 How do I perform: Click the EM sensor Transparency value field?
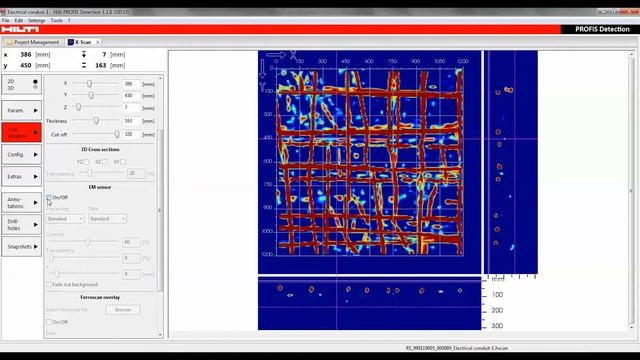[131, 258]
